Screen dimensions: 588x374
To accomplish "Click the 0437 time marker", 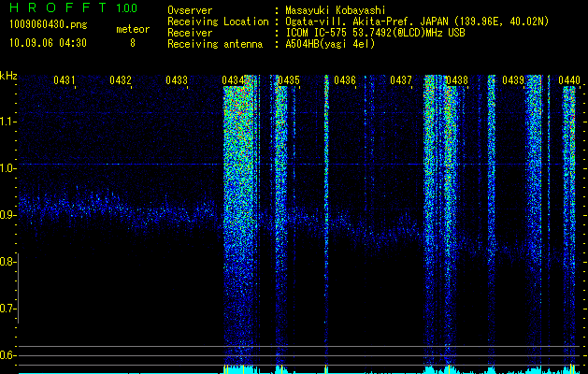I will click(x=401, y=80).
